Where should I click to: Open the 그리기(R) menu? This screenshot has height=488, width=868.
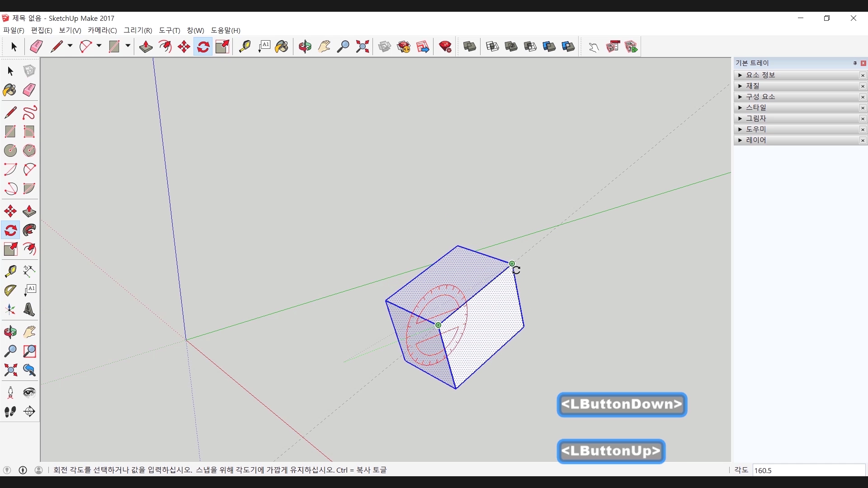point(138,30)
